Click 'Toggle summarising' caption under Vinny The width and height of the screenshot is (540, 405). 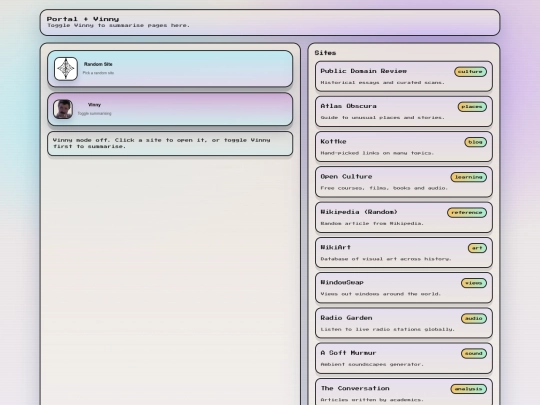[94, 114]
